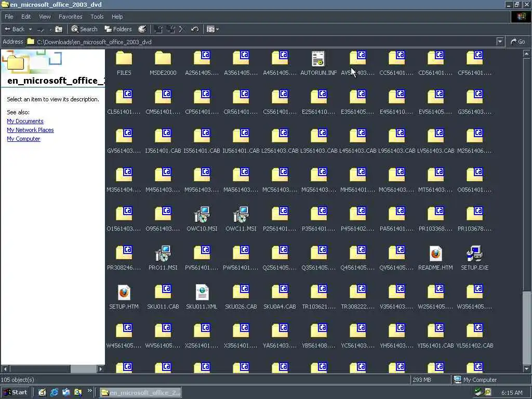532x399 pixels.
Task: Click the vertical scrollbar down arrow
Action: 527,368
